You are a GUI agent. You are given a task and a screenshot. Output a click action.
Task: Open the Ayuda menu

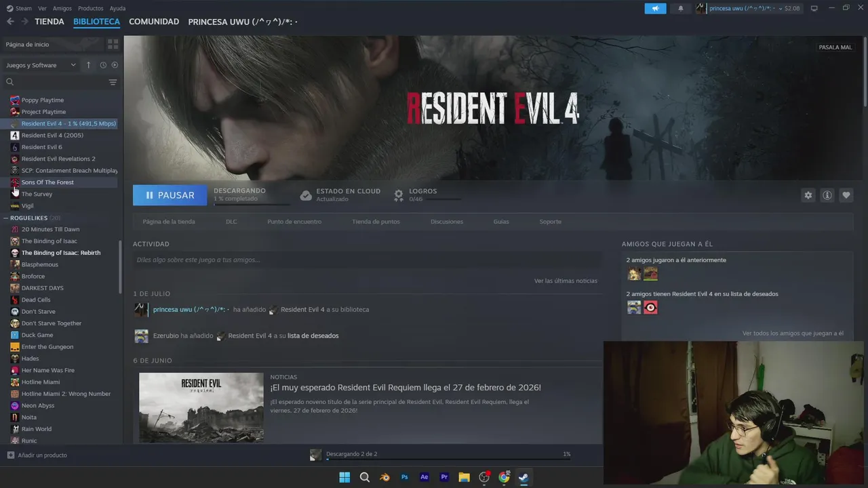118,8
